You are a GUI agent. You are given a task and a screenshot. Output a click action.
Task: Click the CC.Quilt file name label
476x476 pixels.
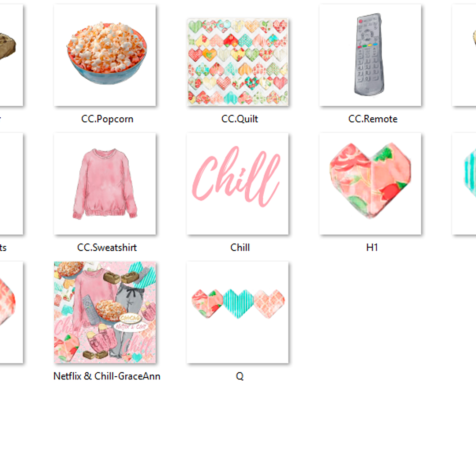[x=240, y=119]
